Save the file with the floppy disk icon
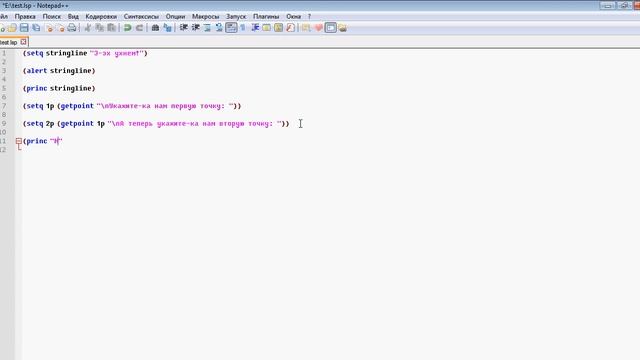This screenshot has width=640, height=360. tap(24, 28)
